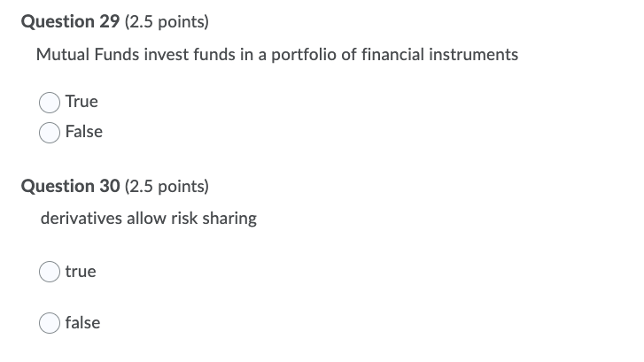644x362 pixels.
Task: Click "(2.5 points)" beside Question 30
Action: click(x=167, y=187)
